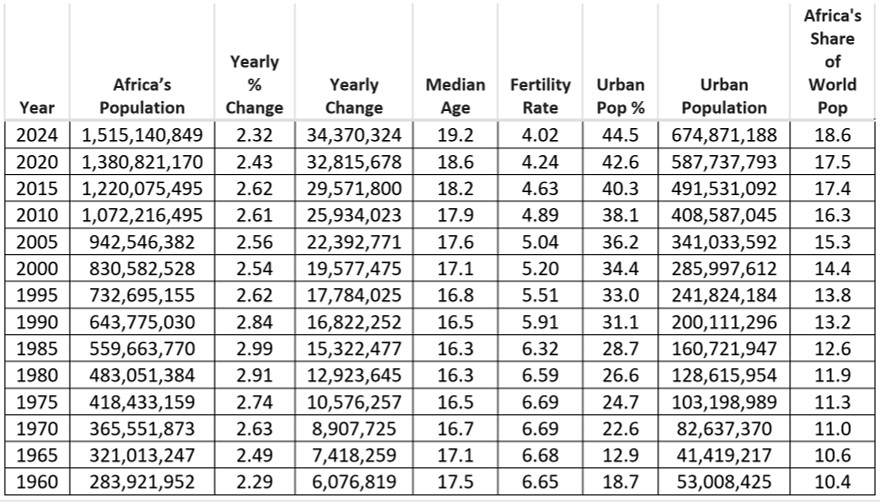Select the 1990 world share value 13.2
Image resolution: width=880 pixels, height=502 pixels.
click(x=832, y=322)
